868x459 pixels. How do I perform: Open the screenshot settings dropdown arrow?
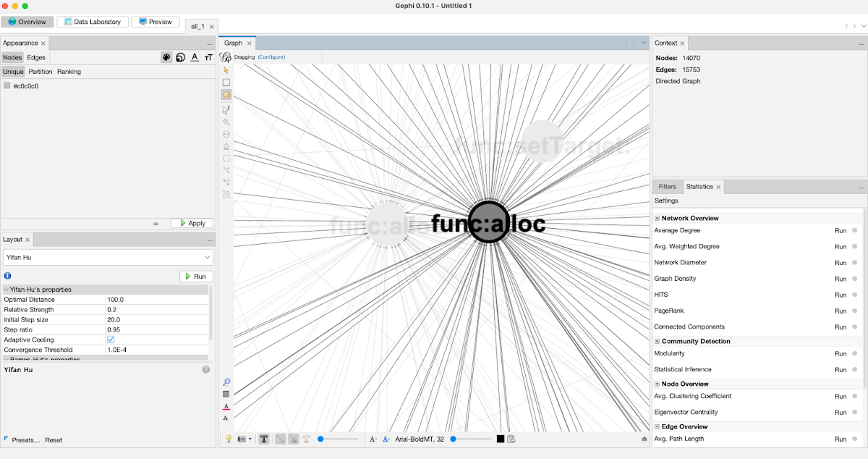point(250,438)
